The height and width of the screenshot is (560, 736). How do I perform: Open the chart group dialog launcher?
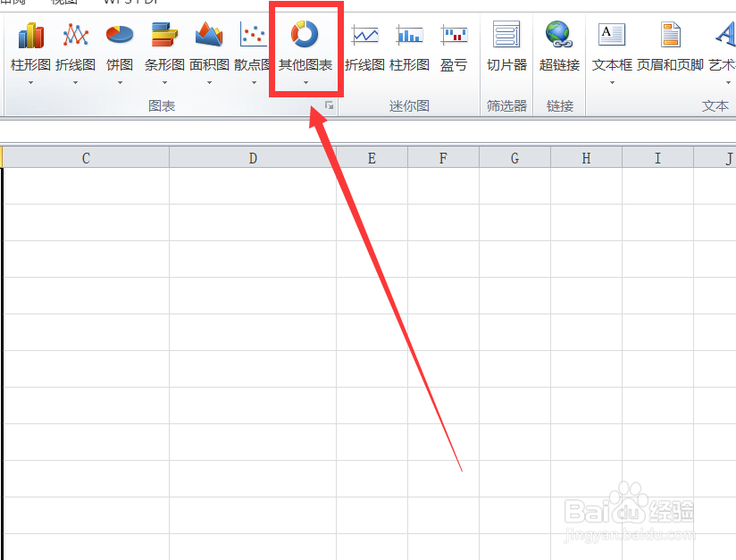coord(329,105)
